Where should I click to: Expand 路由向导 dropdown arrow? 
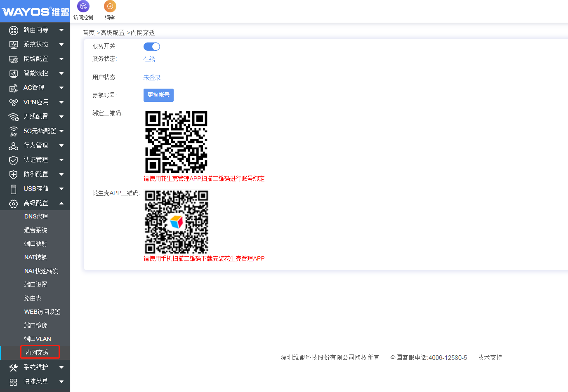point(61,30)
